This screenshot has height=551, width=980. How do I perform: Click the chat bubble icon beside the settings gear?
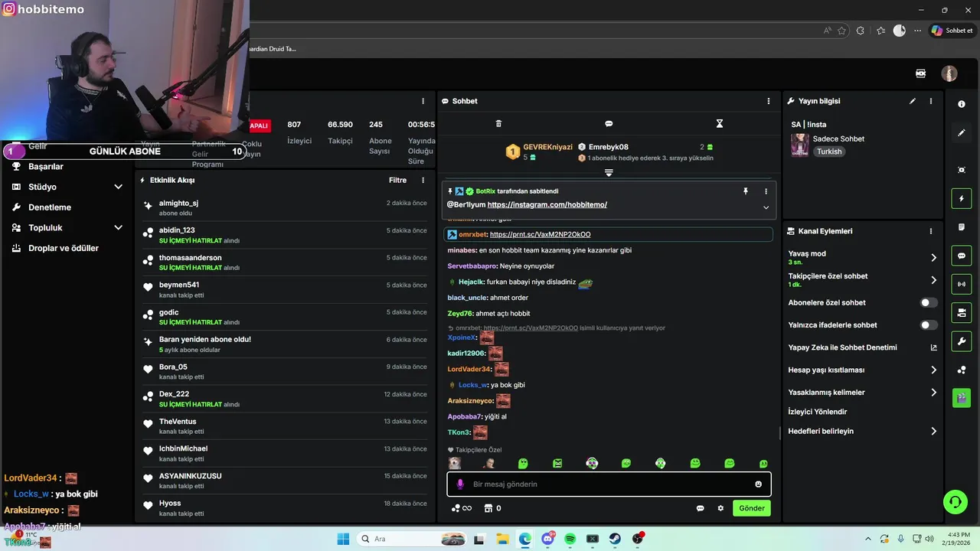(x=700, y=508)
